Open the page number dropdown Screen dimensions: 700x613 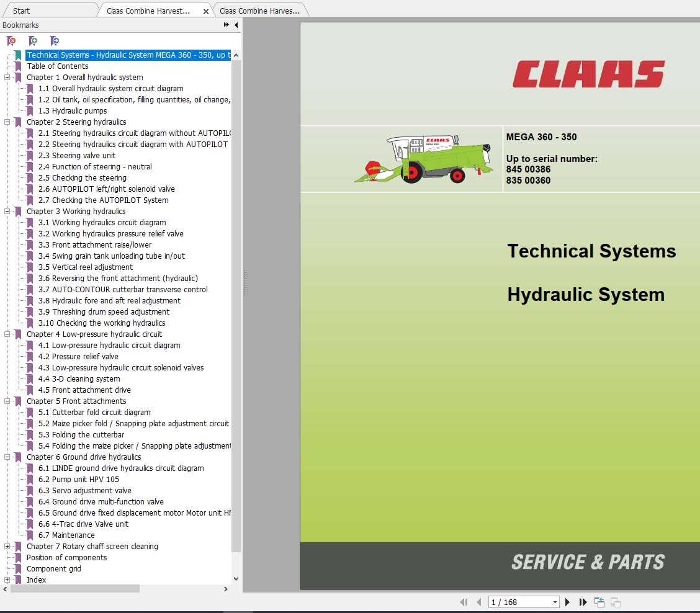tap(555, 602)
